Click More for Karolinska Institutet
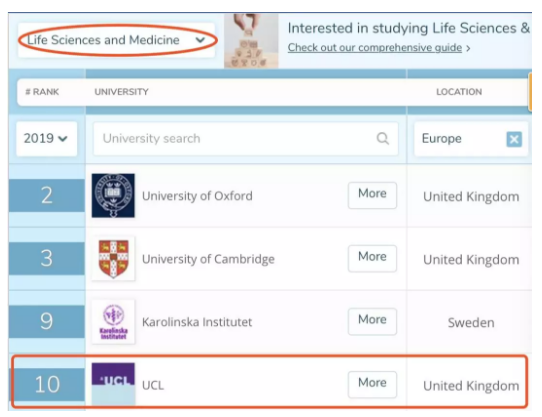Screen dimensions: 542x417 (x=372, y=322)
